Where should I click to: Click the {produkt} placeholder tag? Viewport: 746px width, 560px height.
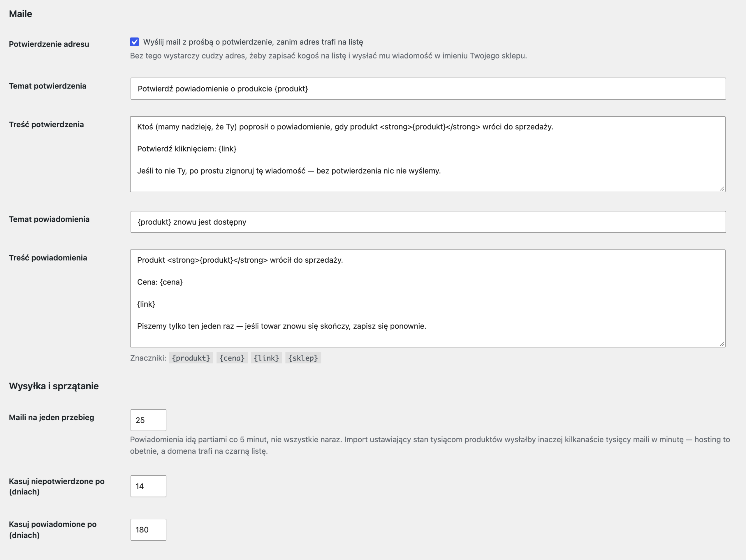pos(191,358)
